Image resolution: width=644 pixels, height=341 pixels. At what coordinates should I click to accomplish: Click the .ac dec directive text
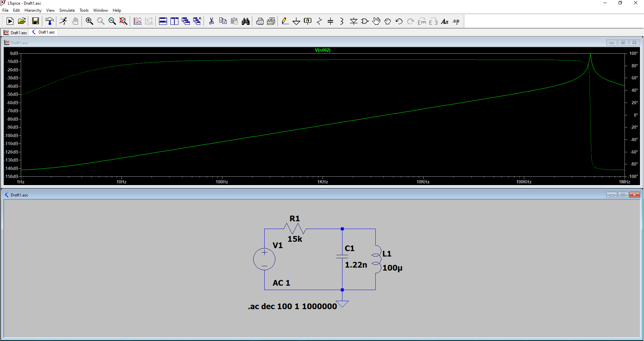coord(292,306)
